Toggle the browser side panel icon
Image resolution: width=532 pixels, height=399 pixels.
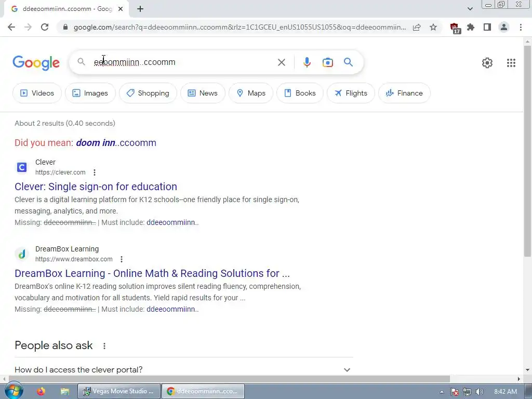click(487, 27)
